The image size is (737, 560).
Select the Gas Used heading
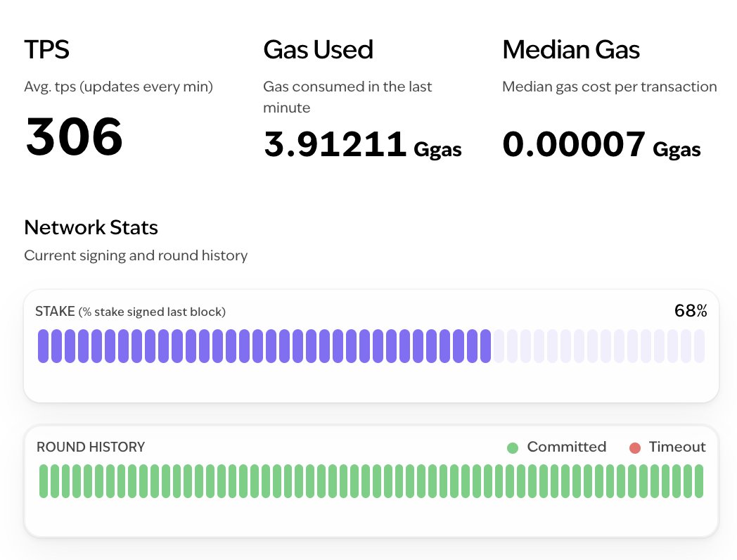(318, 49)
